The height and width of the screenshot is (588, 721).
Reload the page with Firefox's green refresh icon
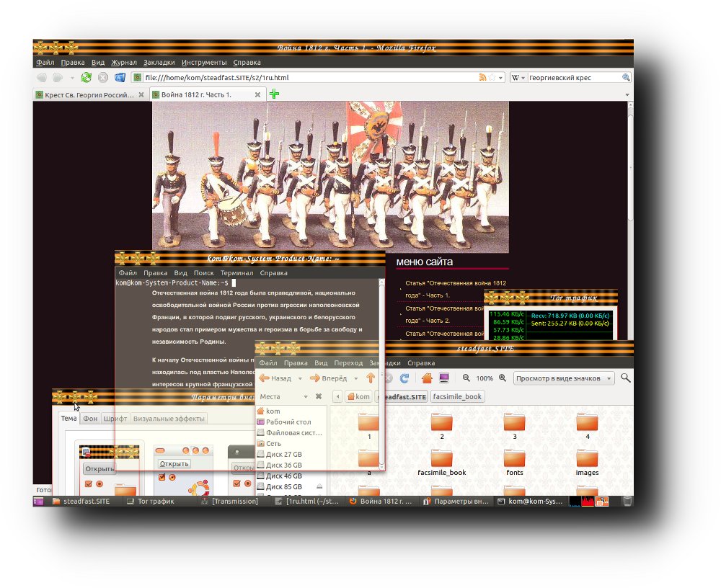pyautogui.click(x=86, y=77)
